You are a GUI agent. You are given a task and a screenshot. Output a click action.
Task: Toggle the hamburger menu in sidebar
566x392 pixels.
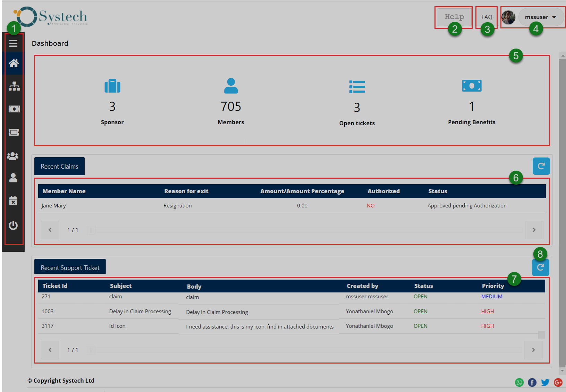(13, 43)
